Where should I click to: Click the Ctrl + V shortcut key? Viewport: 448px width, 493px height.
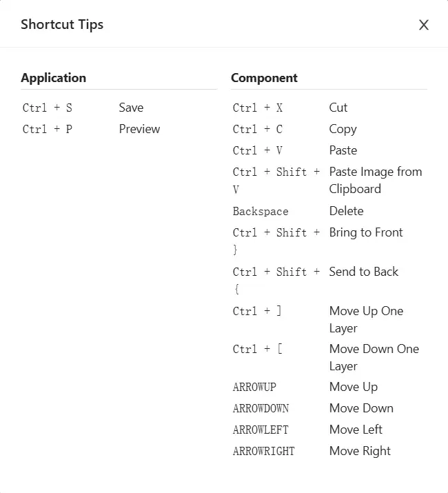click(258, 150)
